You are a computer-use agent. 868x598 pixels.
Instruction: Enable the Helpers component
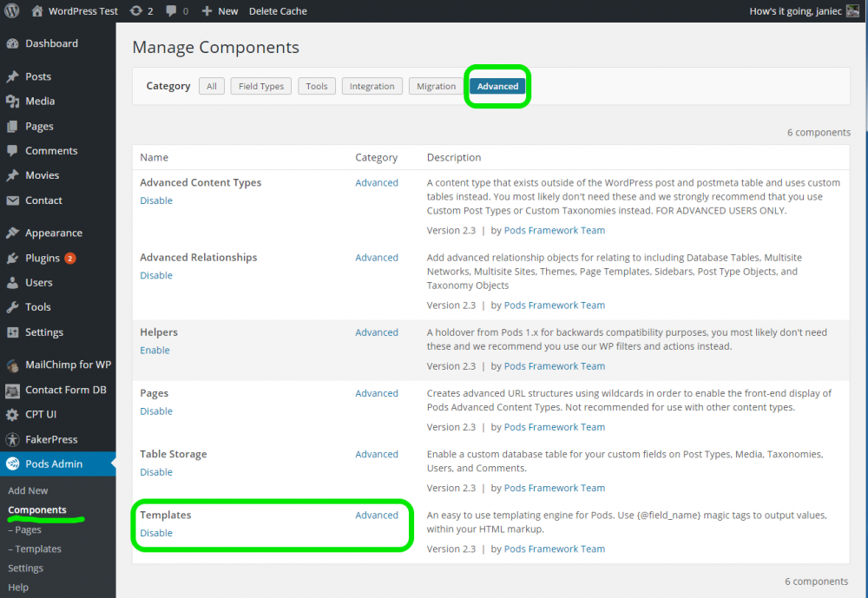[155, 350]
